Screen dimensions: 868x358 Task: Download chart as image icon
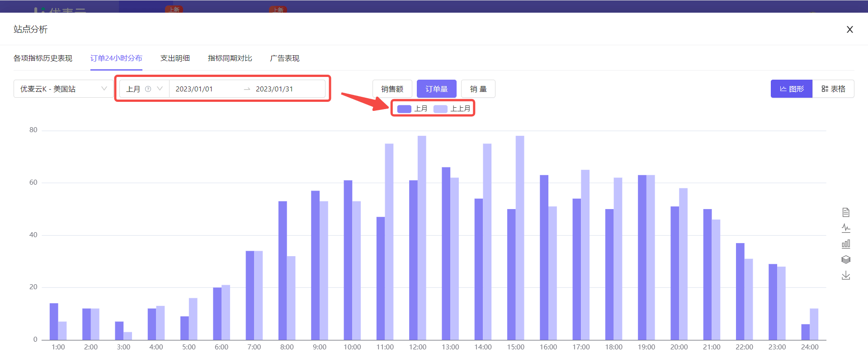tap(846, 275)
